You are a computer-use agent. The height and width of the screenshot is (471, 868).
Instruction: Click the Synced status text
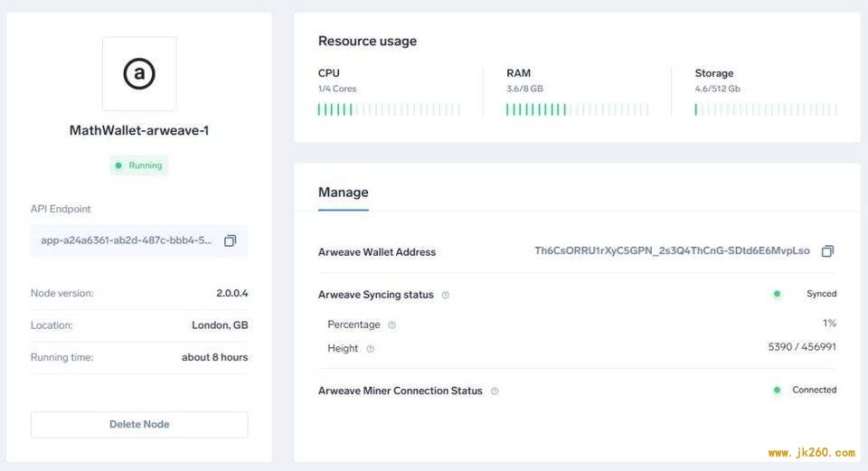pyautogui.click(x=822, y=294)
